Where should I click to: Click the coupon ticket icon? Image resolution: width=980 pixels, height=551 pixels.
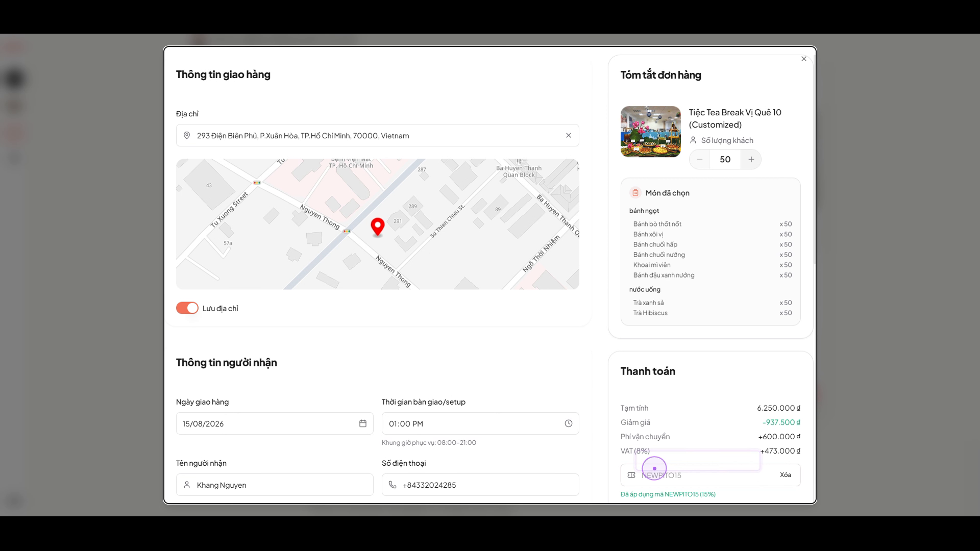(631, 475)
